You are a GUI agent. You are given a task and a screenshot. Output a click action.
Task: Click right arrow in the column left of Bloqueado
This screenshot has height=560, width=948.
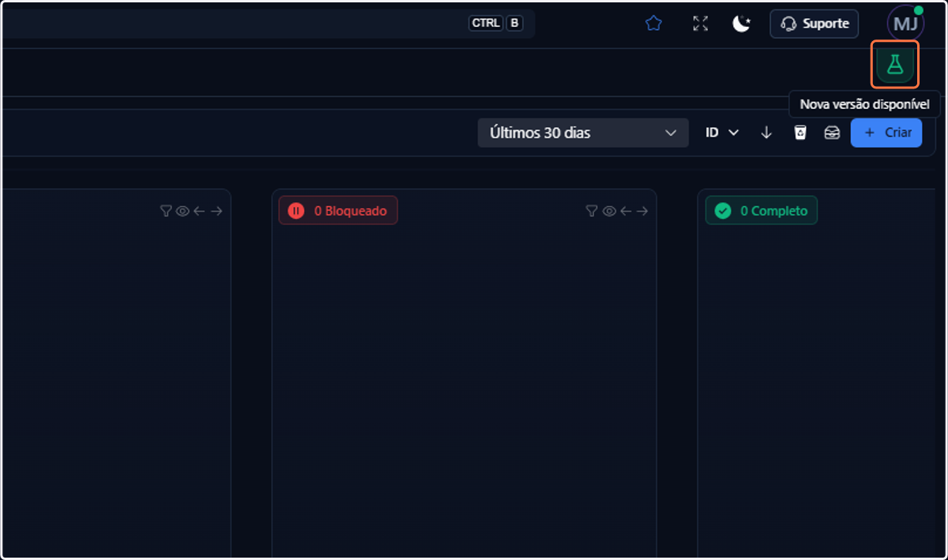(x=216, y=211)
